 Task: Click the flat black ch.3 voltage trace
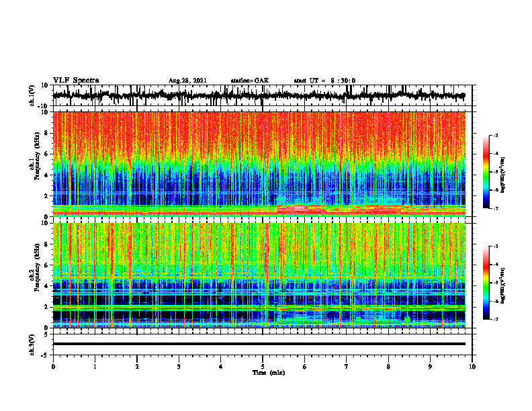point(259,344)
